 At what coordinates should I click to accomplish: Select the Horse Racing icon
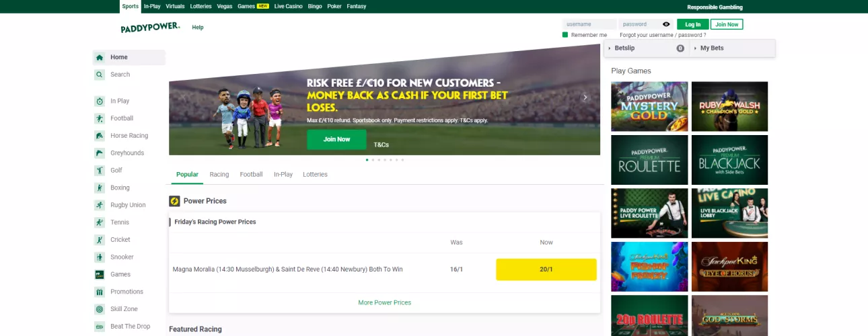[x=100, y=136]
